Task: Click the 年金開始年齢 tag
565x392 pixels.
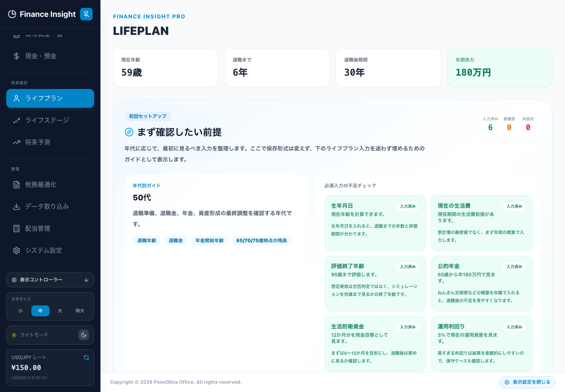Action: [210, 241]
